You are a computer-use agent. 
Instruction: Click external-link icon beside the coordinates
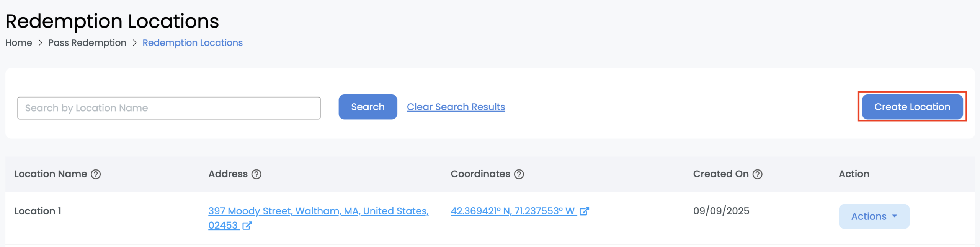coord(584,211)
